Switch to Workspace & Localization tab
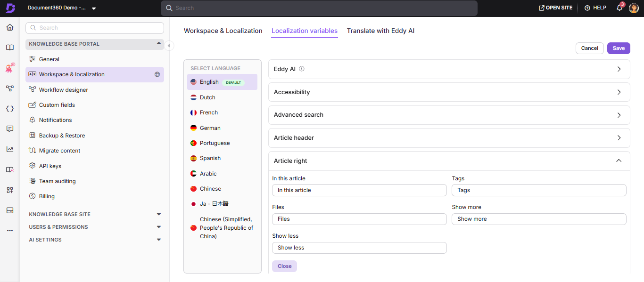644x282 pixels. [223, 31]
